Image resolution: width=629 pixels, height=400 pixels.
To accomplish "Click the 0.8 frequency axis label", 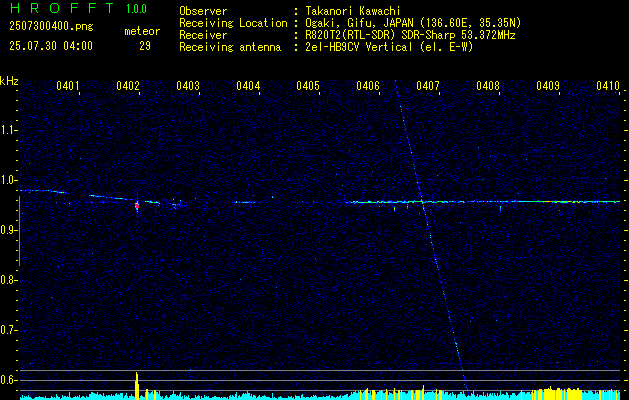I will click(8, 280).
